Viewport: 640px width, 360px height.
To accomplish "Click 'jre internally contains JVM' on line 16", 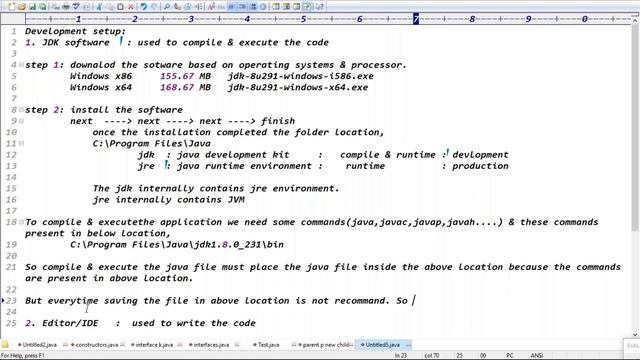I will click(x=169, y=200).
